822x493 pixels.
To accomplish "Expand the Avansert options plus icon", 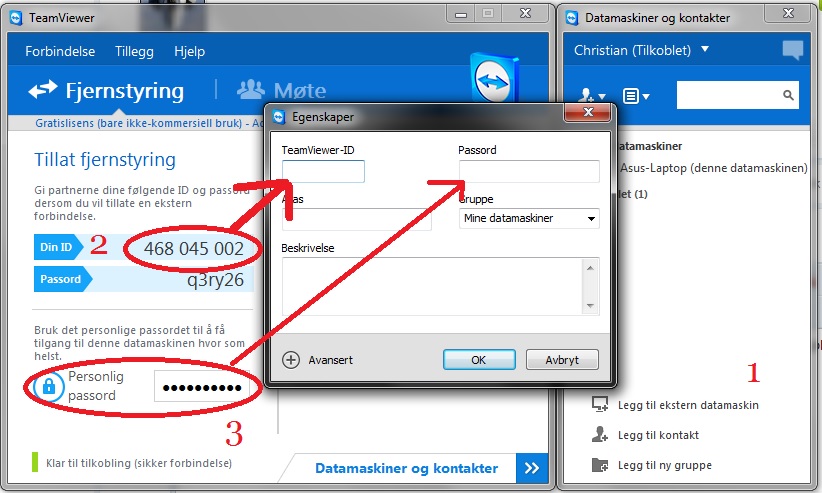I will coord(291,360).
